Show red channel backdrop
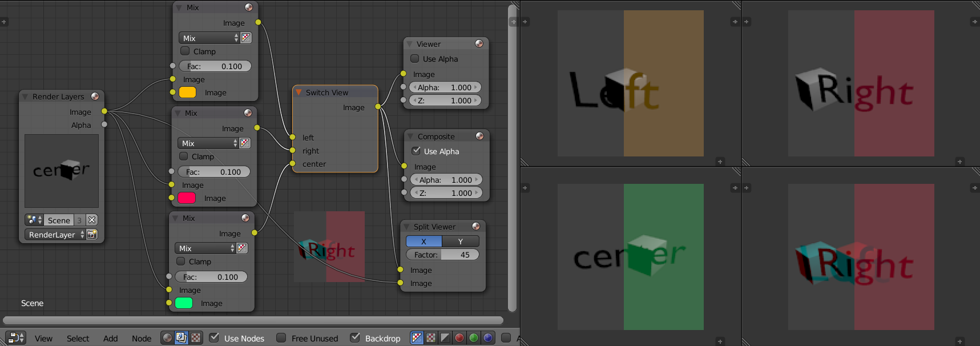Image resolution: width=980 pixels, height=346 pixels. pyautogui.click(x=459, y=338)
